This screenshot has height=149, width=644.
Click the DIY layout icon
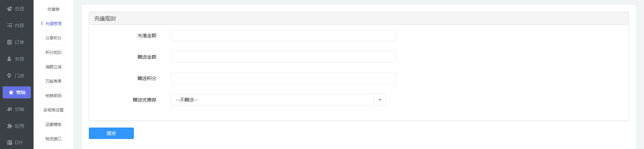[10, 143]
